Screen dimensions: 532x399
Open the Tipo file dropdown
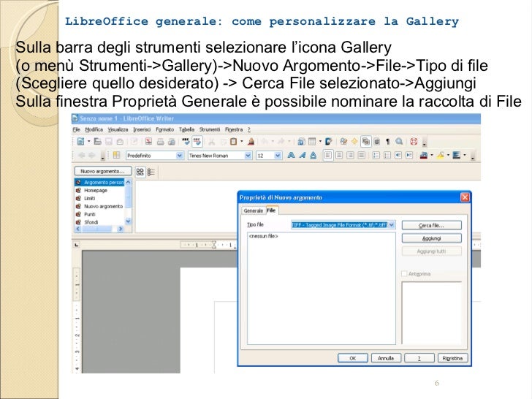[392, 224]
